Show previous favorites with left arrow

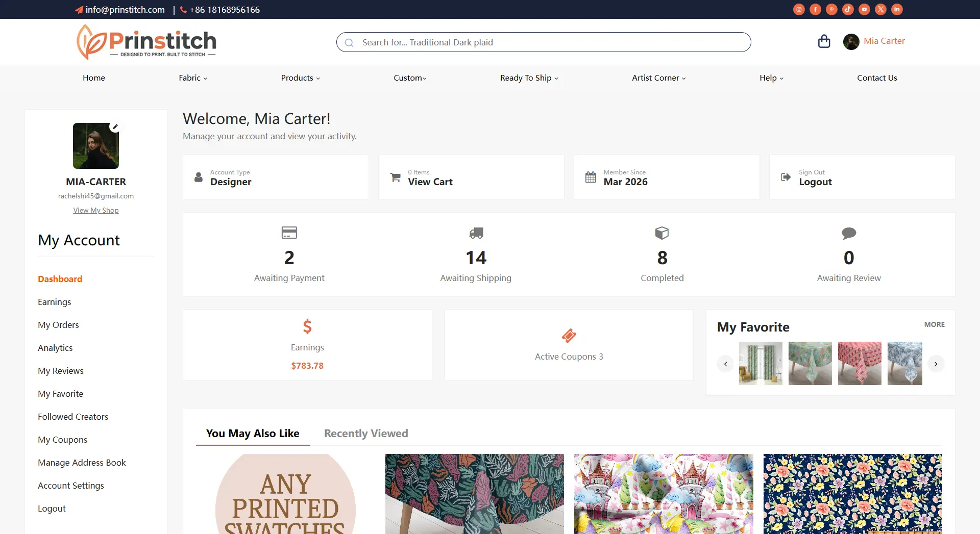pos(725,364)
